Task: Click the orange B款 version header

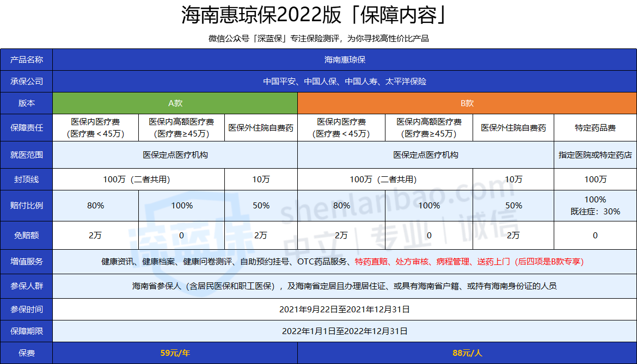Action: (467, 103)
